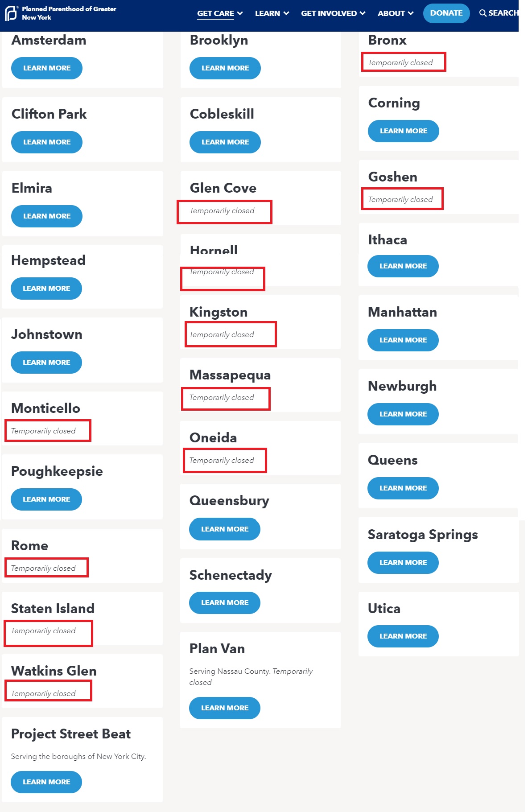Open Learn More for Queensbury

[225, 529]
